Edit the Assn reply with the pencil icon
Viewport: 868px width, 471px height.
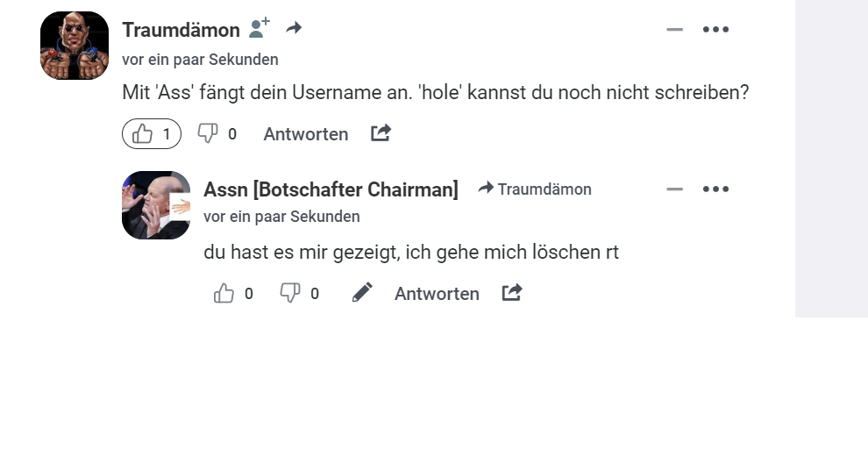[362, 293]
